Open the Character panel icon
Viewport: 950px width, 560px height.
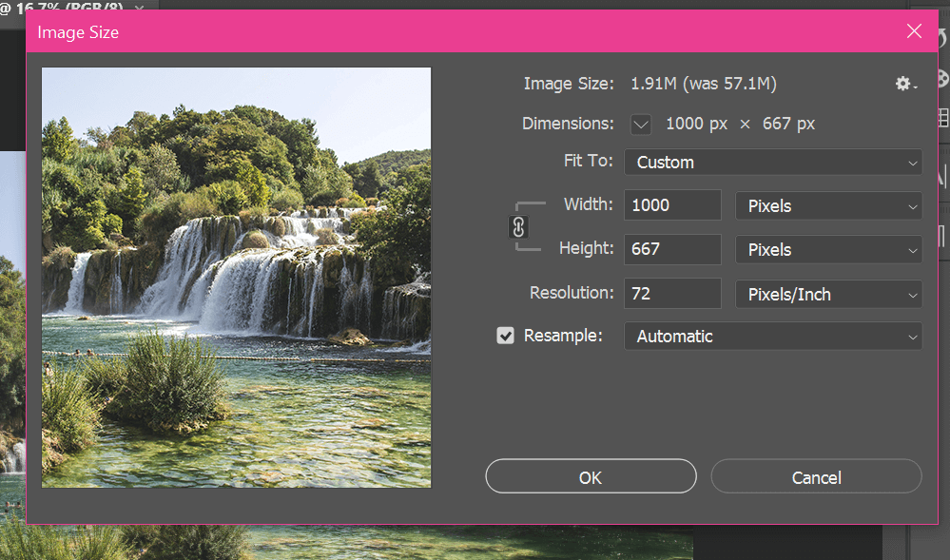(x=941, y=175)
